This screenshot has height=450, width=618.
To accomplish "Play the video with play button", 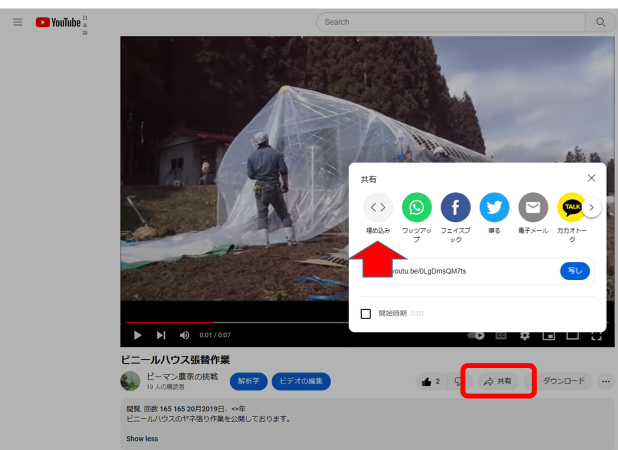I will [x=138, y=335].
